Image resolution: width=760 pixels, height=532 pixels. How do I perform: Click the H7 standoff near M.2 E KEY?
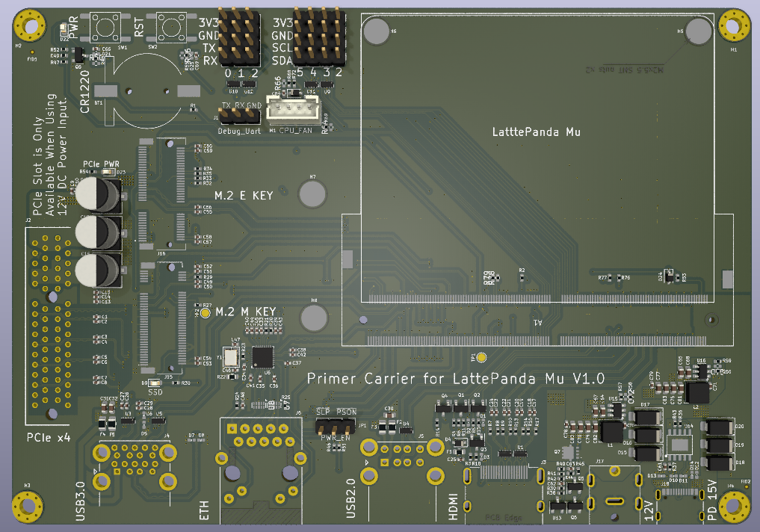(x=313, y=194)
